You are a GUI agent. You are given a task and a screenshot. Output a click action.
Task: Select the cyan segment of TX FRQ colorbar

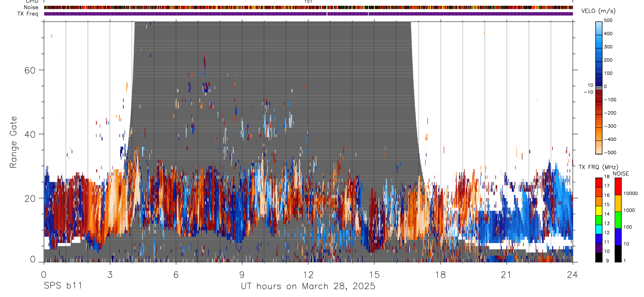[x=598, y=229]
